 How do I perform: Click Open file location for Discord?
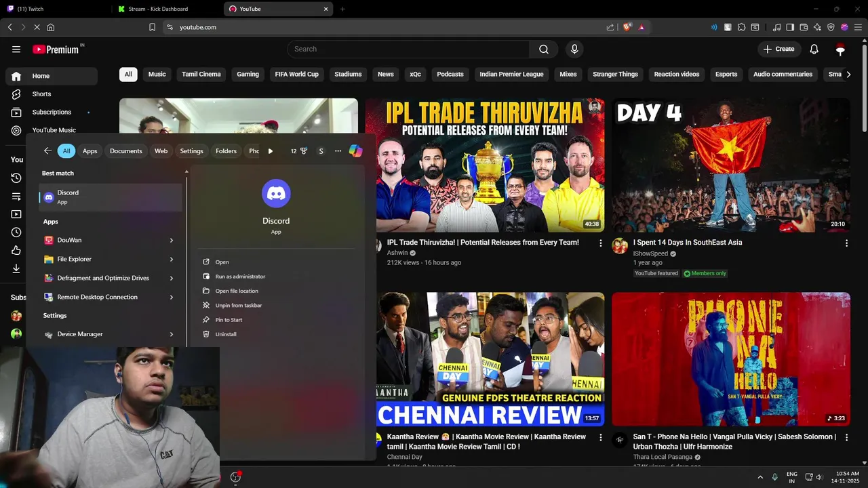237,291
